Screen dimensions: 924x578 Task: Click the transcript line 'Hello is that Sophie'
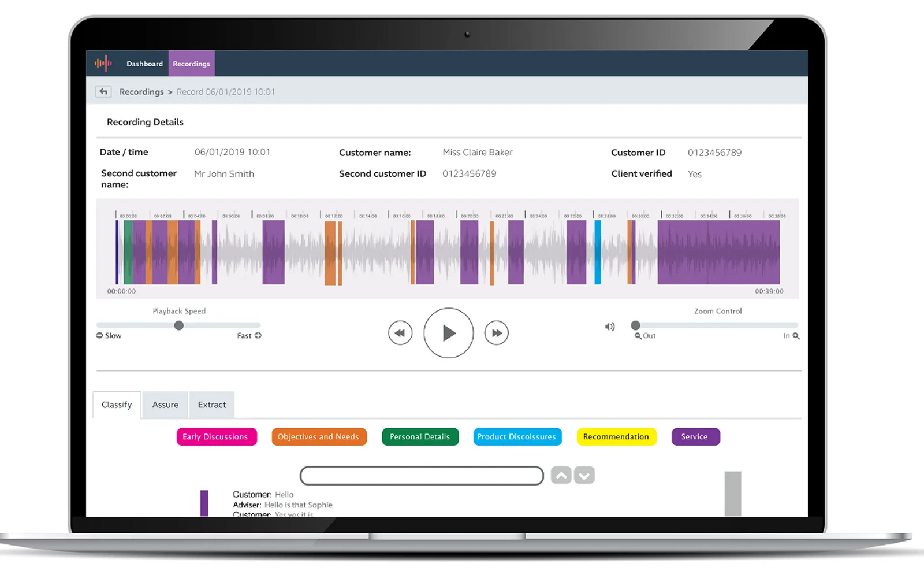[299, 505]
